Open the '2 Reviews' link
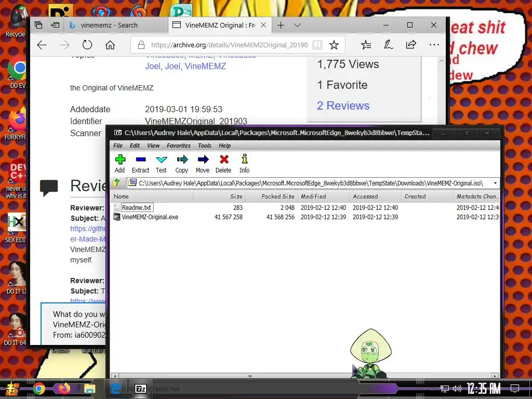 pyautogui.click(x=343, y=106)
